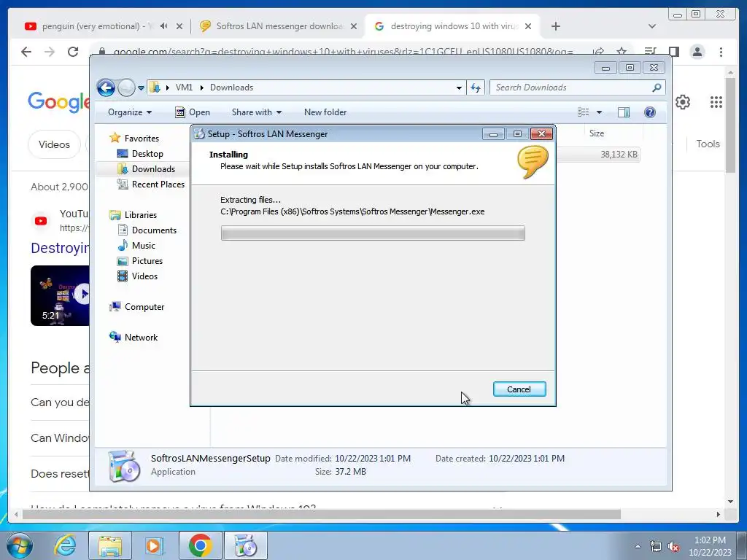Close the penguin YouTube tab
Image resolution: width=747 pixels, height=560 pixels.
[x=179, y=27]
